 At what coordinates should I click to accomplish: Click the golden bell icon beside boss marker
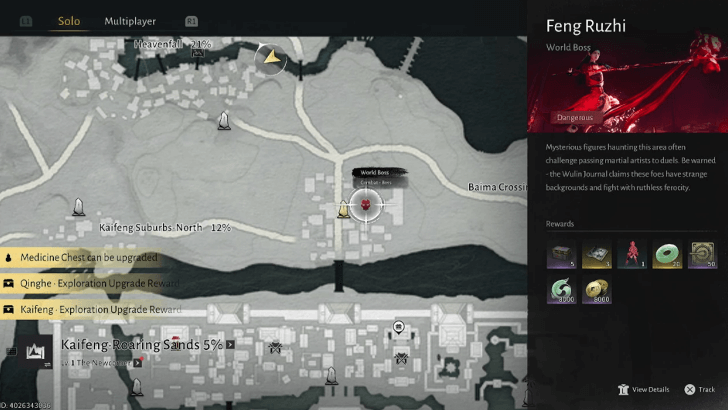click(x=343, y=209)
